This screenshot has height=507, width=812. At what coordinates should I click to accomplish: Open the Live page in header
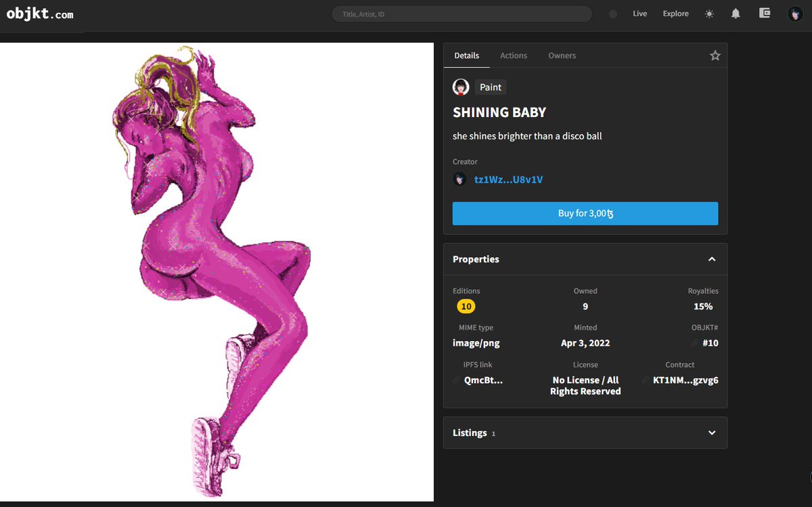tap(639, 14)
